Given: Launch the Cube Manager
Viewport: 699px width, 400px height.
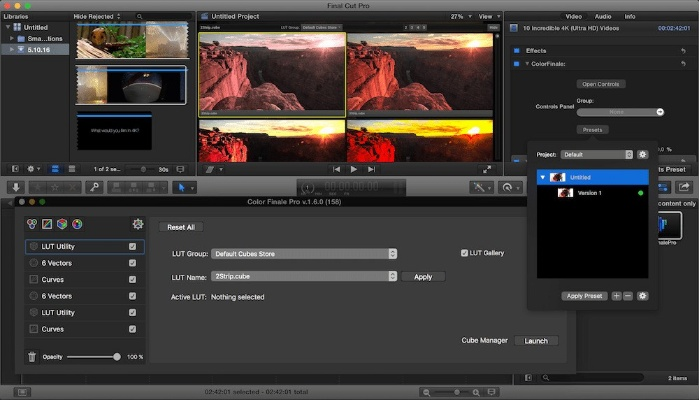Looking at the screenshot, I should click(536, 341).
